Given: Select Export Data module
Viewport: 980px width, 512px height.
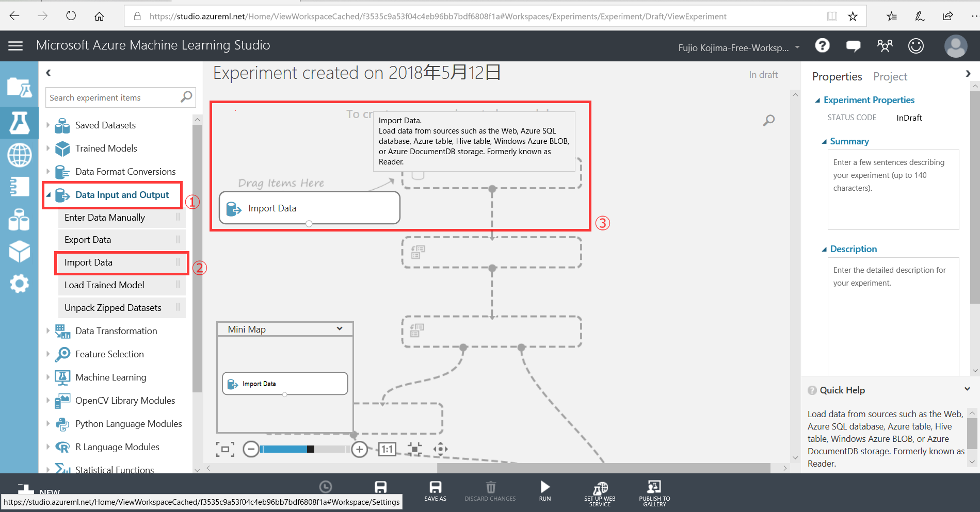Looking at the screenshot, I should (122, 240).
